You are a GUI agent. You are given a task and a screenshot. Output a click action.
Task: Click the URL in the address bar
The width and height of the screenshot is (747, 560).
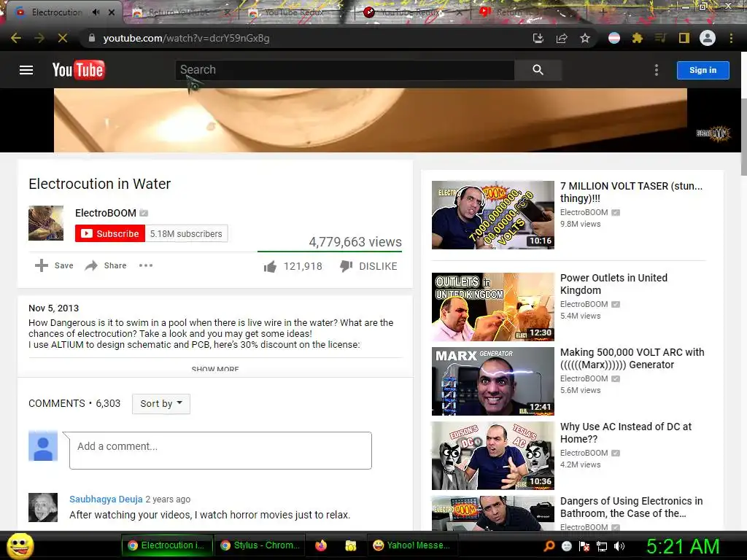click(186, 38)
